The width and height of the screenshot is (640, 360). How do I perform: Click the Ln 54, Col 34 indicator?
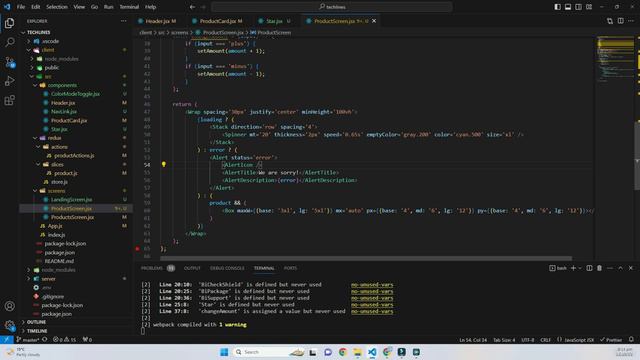473,340
